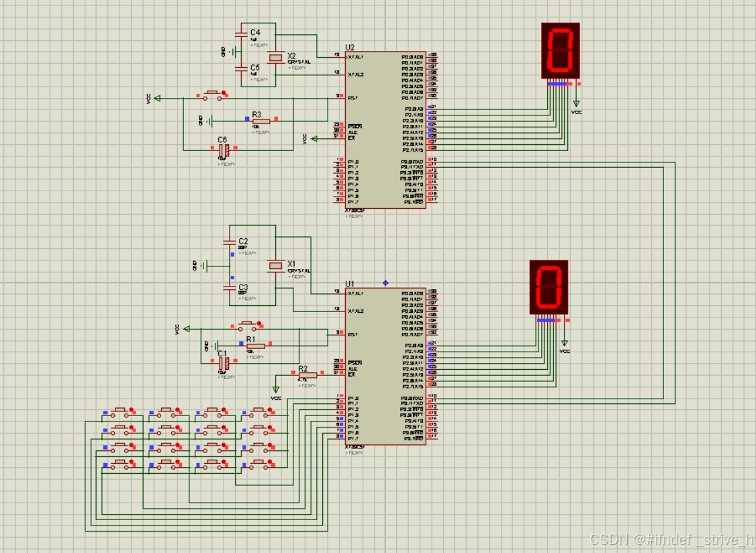Click the VCC terminal under the U1 display
The width and height of the screenshot is (756, 553).
(564, 346)
